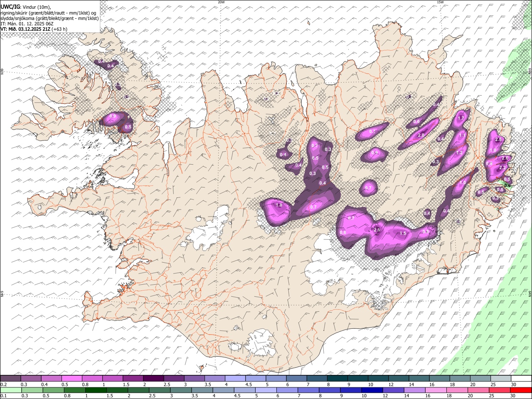Viewport: 532px width, 399px height.
Task: Click the slydda/snjókoma legend description line
Action: point(50,18)
